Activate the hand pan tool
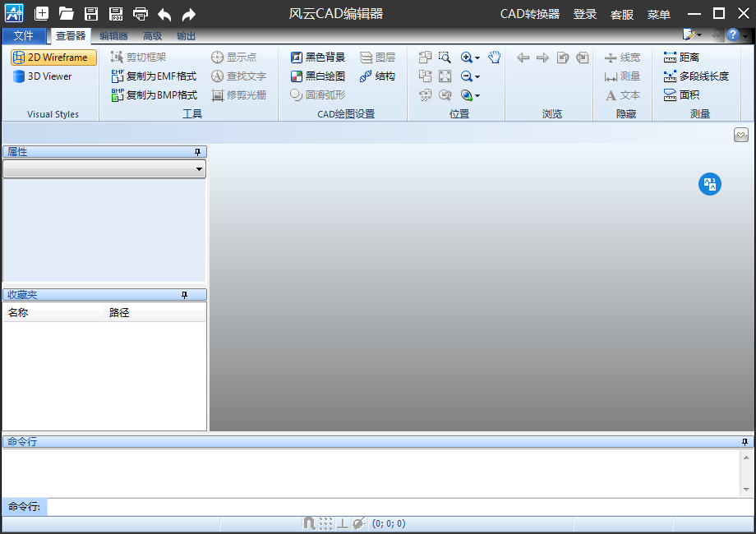This screenshot has height=534, width=756. pos(494,58)
